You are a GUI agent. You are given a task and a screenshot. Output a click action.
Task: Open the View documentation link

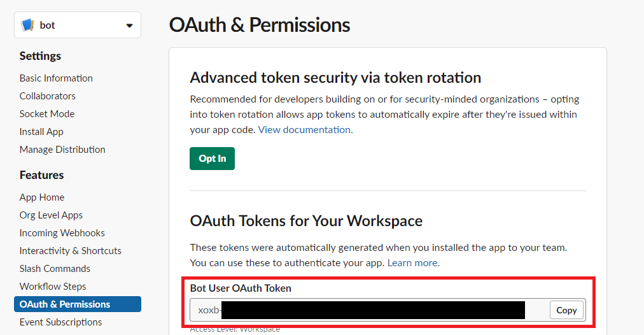[304, 130]
